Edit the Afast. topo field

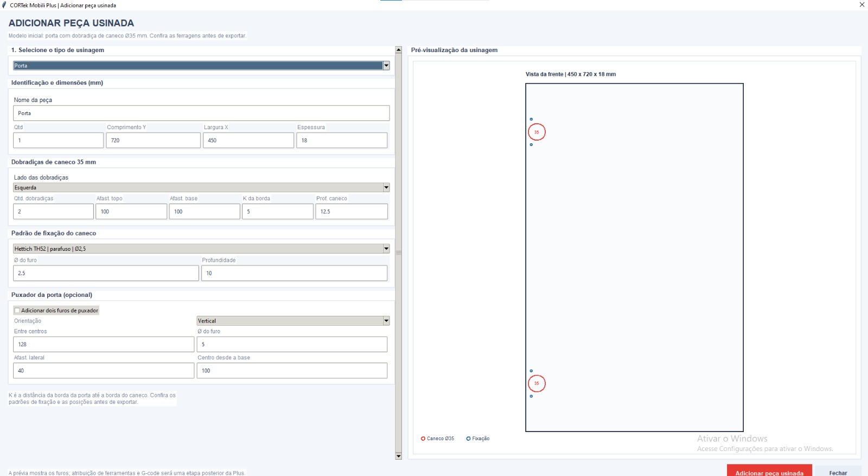(x=131, y=211)
